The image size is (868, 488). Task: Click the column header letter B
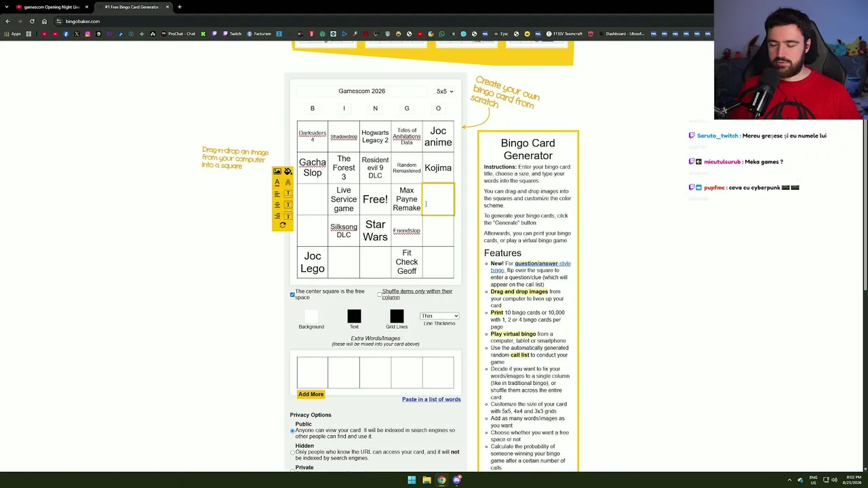click(313, 108)
